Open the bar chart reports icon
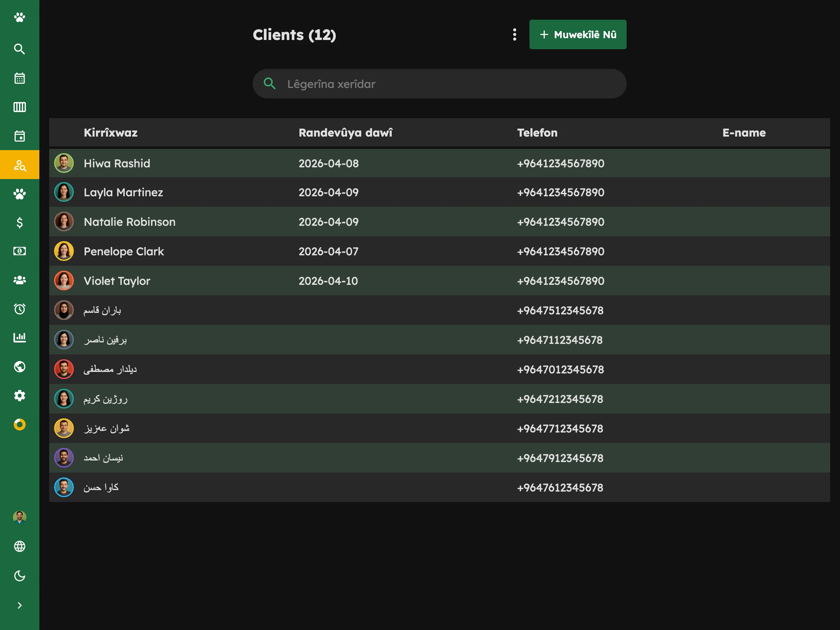The width and height of the screenshot is (840, 630). [x=19, y=337]
